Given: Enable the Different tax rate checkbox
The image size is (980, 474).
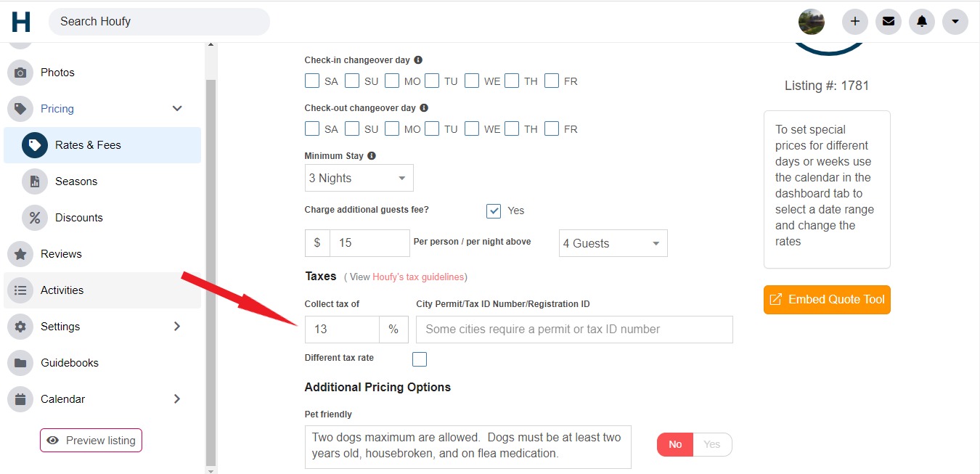Looking at the screenshot, I should [x=419, y=359].
